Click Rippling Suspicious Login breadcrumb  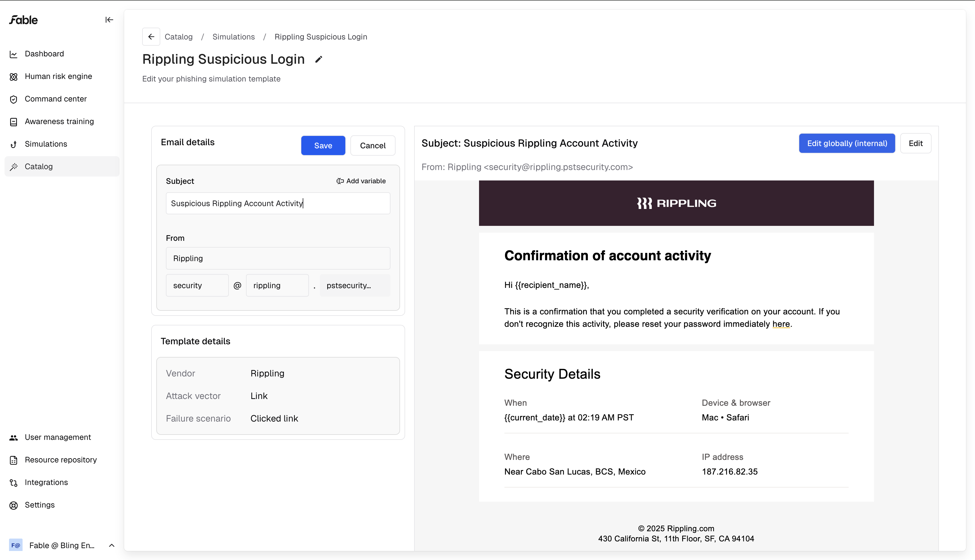click(321, 37)
